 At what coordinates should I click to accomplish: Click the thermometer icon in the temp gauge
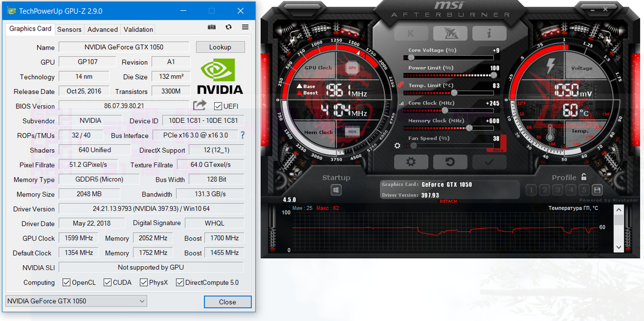[550, 133]
